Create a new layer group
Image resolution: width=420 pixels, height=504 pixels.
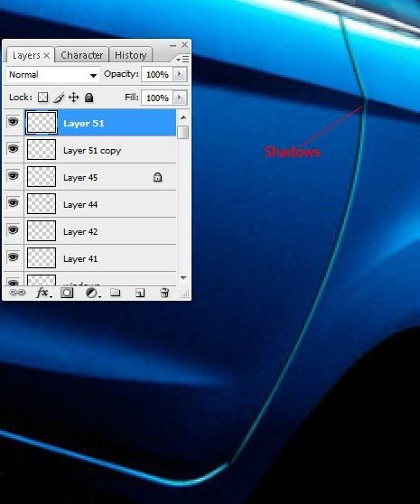tap(116, 293)
